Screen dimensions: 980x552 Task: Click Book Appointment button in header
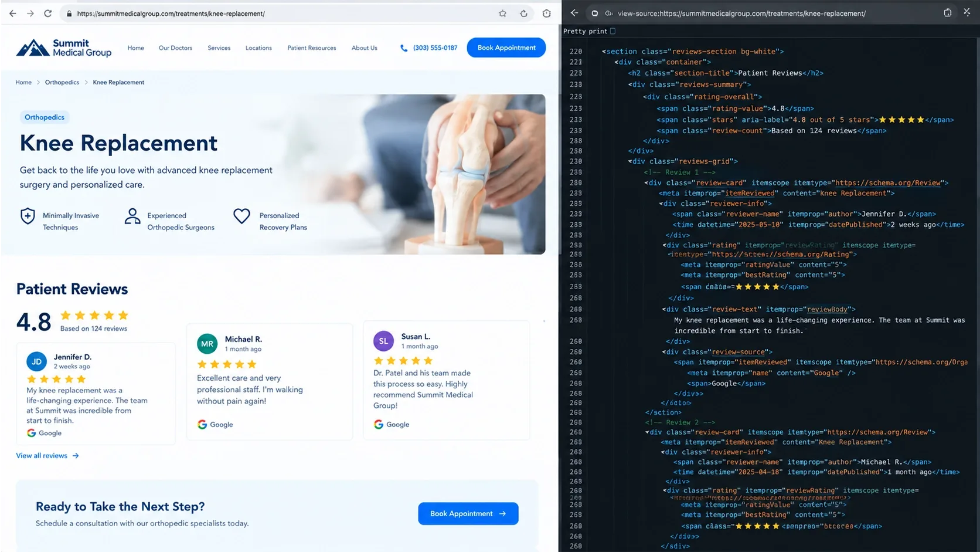(506, 48)
